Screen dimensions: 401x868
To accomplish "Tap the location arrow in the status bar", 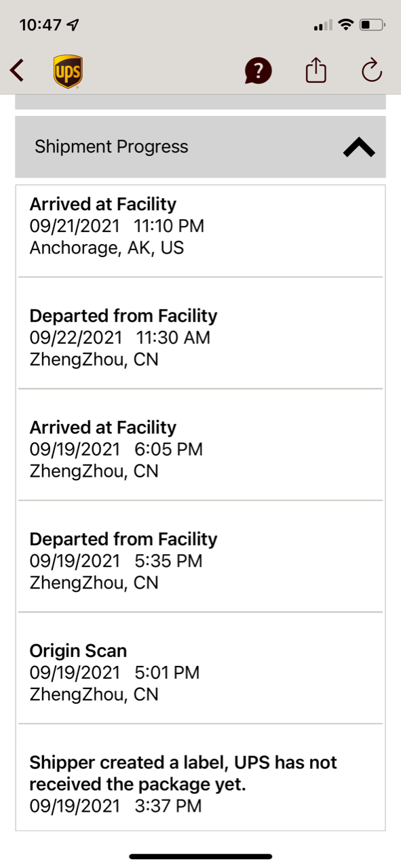I will pyautogui.click(x=73, y=25).
